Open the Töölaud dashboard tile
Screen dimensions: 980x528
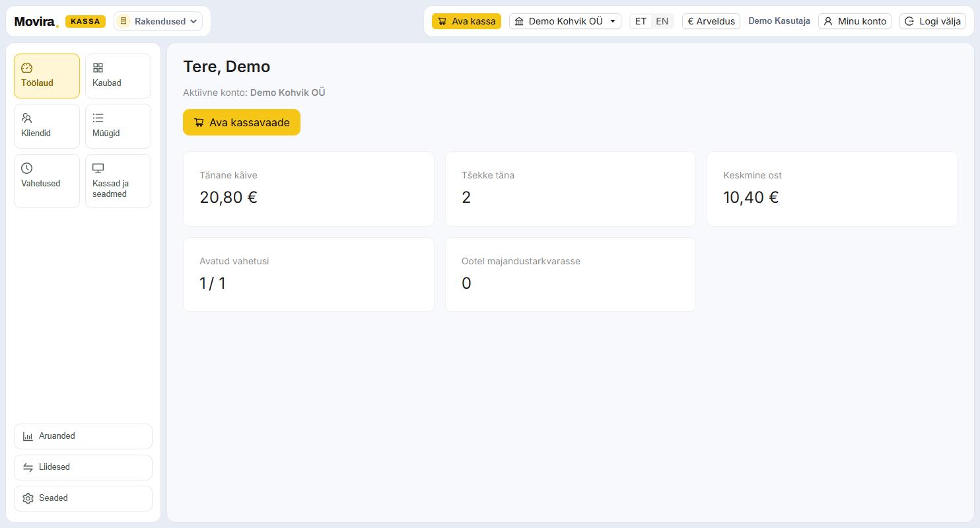(x=47, y=76)
